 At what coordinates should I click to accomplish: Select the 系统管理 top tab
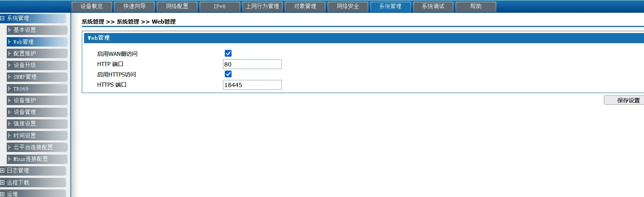point(391,6)
